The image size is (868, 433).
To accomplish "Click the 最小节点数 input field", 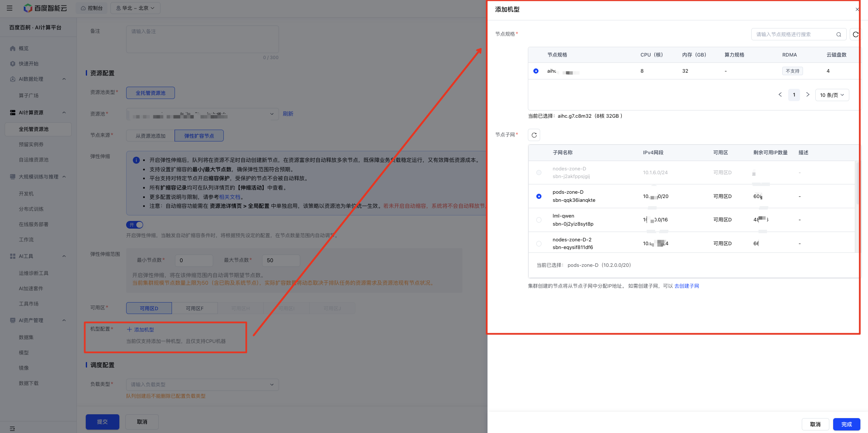I will tap(194, 260).
